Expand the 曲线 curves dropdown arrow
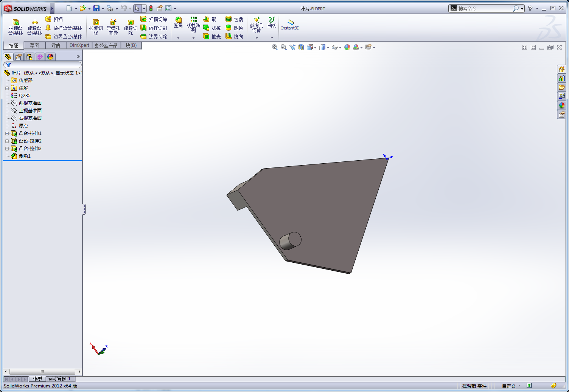The image size is (569, 392). [x=272, y=37]
